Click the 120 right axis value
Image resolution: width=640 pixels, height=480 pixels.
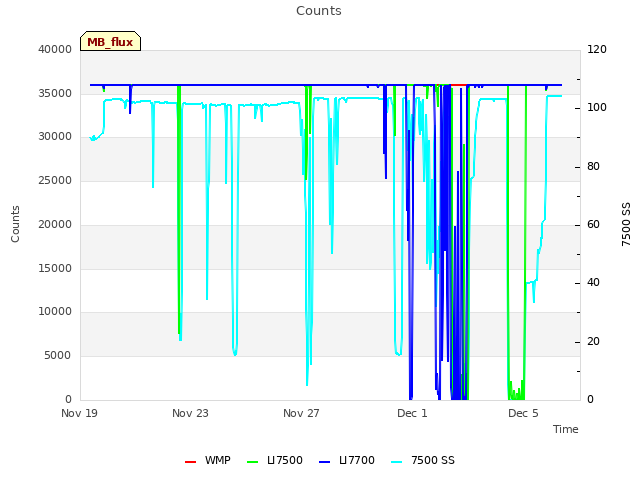[x=597, y=49]
